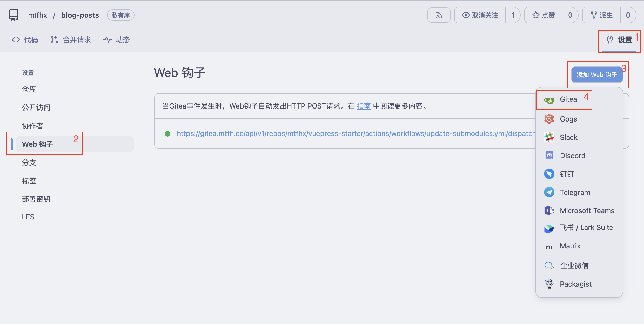The height and width of the screenshot is (324, 644).
Task: Select 部署密钥 in settings sidebar
Action: coord(36,199)
